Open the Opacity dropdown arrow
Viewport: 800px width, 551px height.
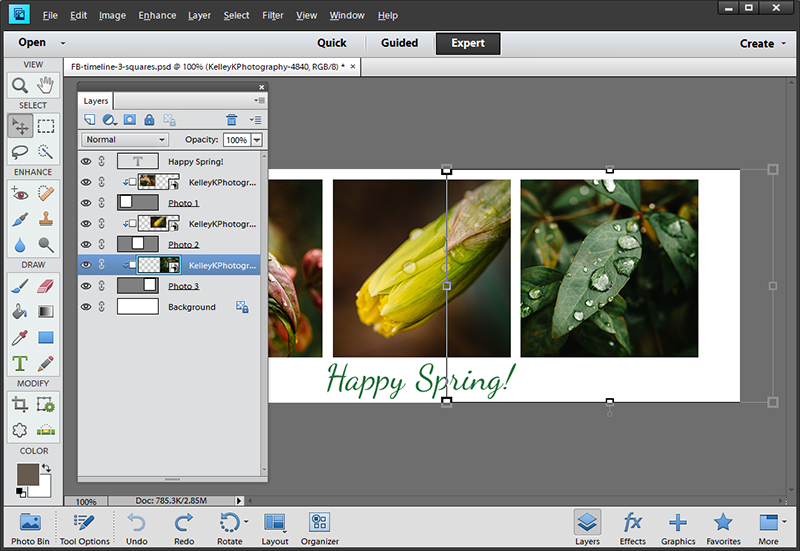coord(257,140)
